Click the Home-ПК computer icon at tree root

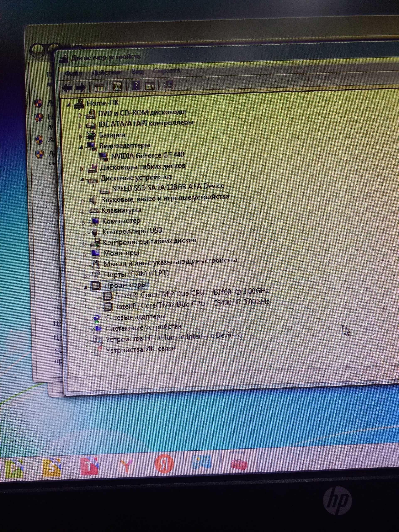click(x=79, y=104)
